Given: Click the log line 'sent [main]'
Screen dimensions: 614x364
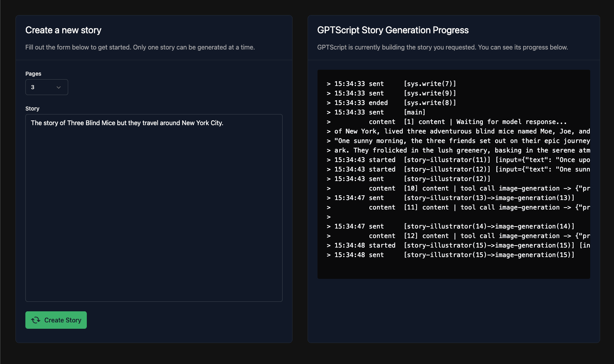Looking at the screenshot, I should tap(376, 112).
